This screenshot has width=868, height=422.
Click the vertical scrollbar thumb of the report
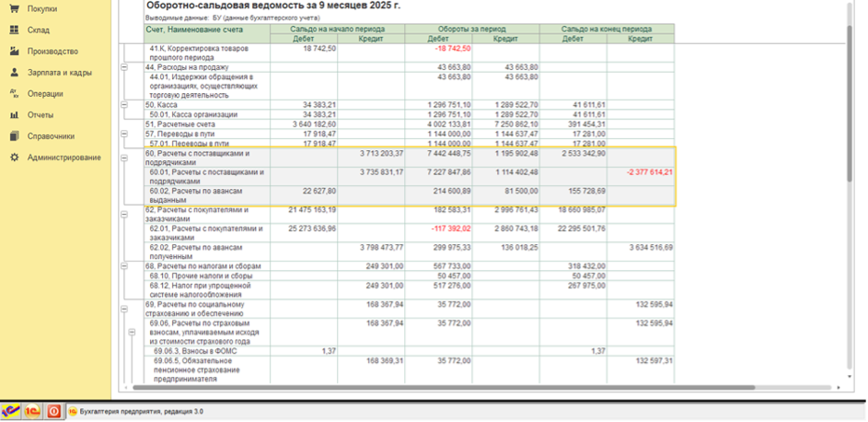(850, 102)
